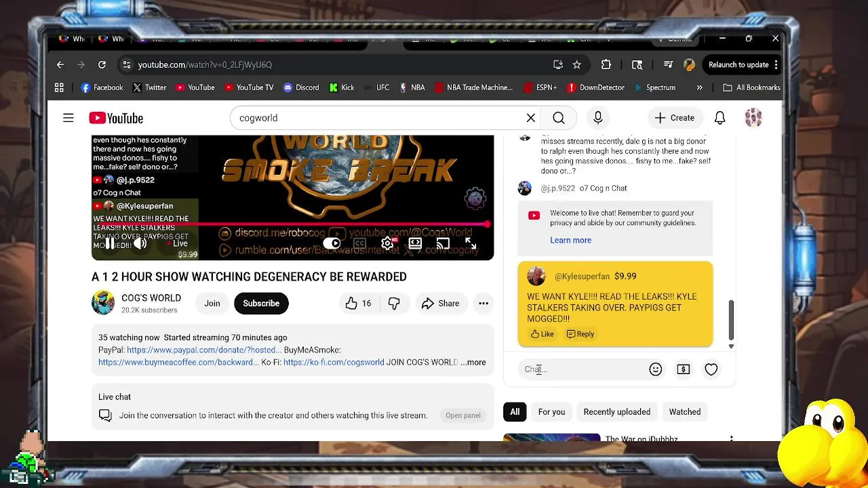Open the media controls icon in Chrome toolbar
Screen dimensions: 868x488
tap(668, 64)
